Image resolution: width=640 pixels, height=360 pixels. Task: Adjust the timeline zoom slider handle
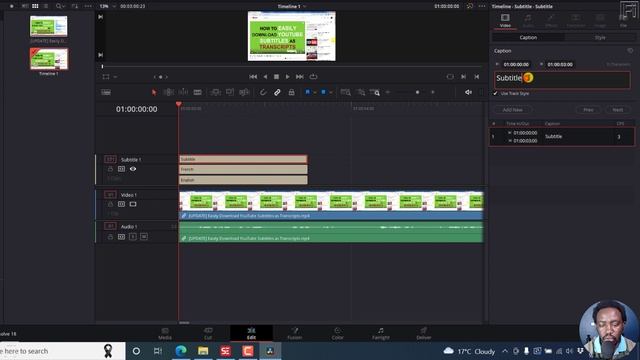tap(417, 92)
